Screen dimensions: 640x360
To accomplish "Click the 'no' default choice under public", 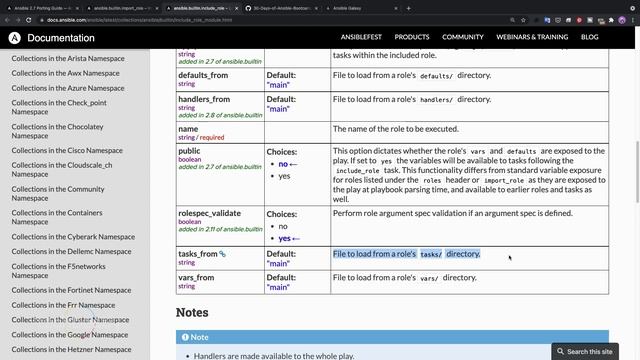I will [283, 164].
